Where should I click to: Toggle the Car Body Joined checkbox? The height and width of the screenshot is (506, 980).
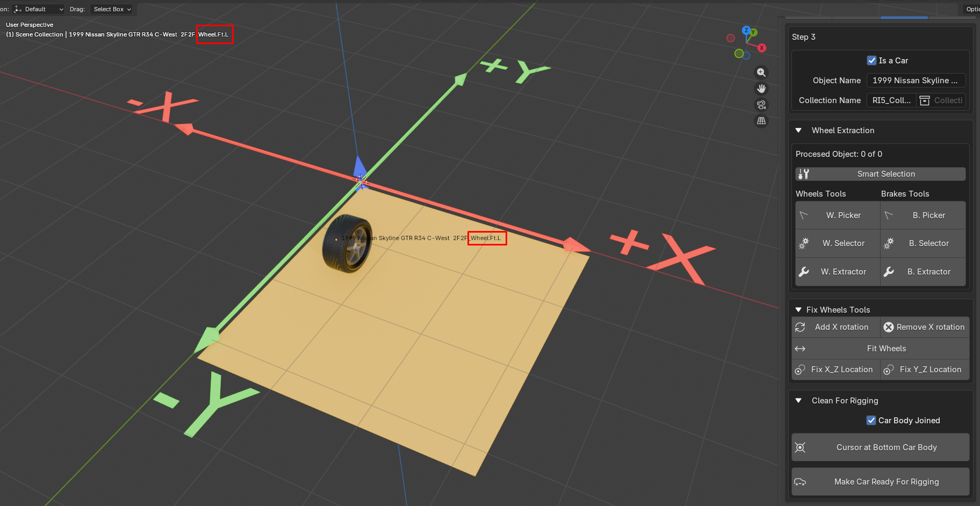coord(871,421)
